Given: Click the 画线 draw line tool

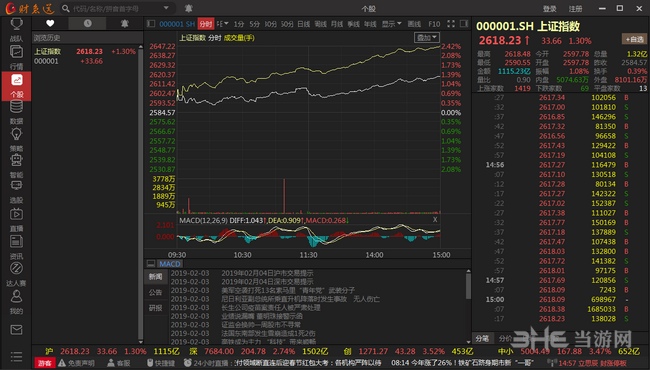Looking at the screenshot, I should click(x=414, y=24).
